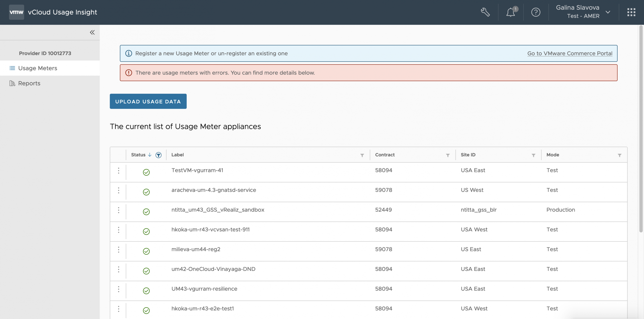
Task: Click green status icon for ntitta_um43_GSS_vRealiz_sandbox
Action: [146, 212]
